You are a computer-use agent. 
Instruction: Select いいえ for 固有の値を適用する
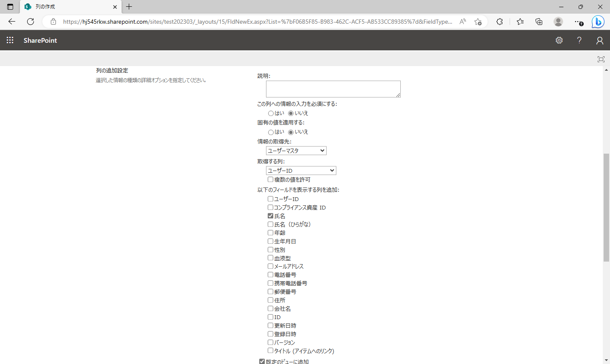pos(291,132)
